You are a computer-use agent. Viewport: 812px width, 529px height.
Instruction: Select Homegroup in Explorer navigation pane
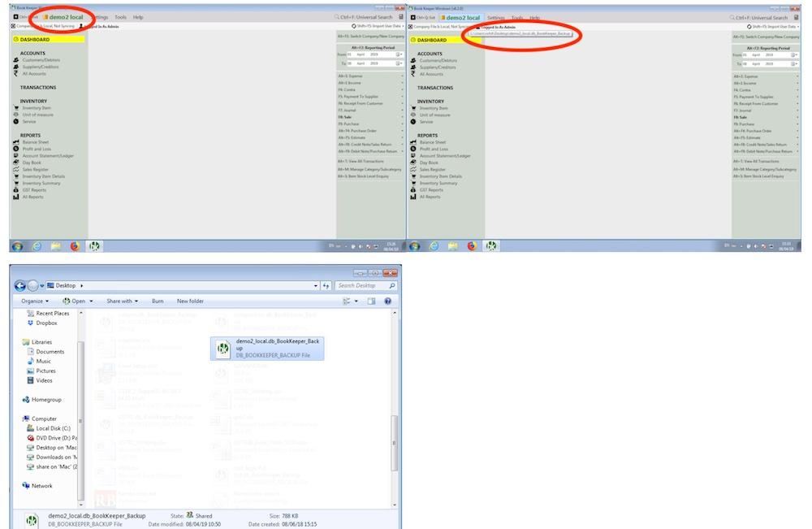coord(46,400)
